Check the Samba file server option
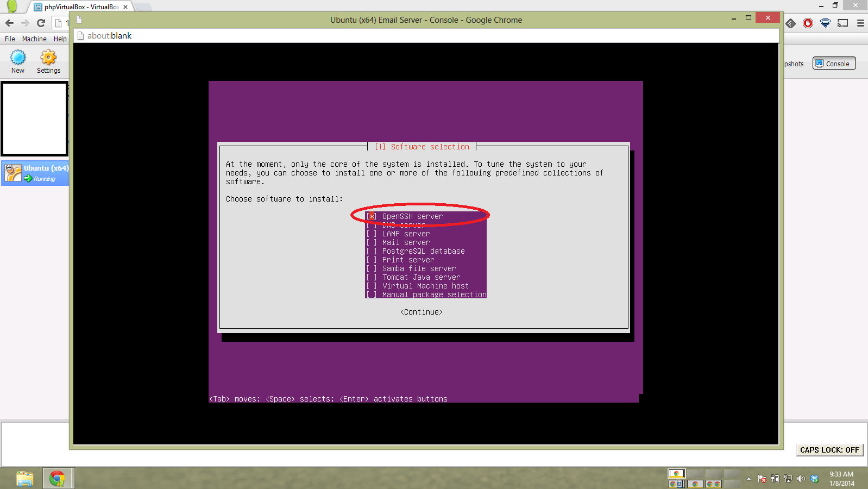868x489 pixels. point(372,268)
